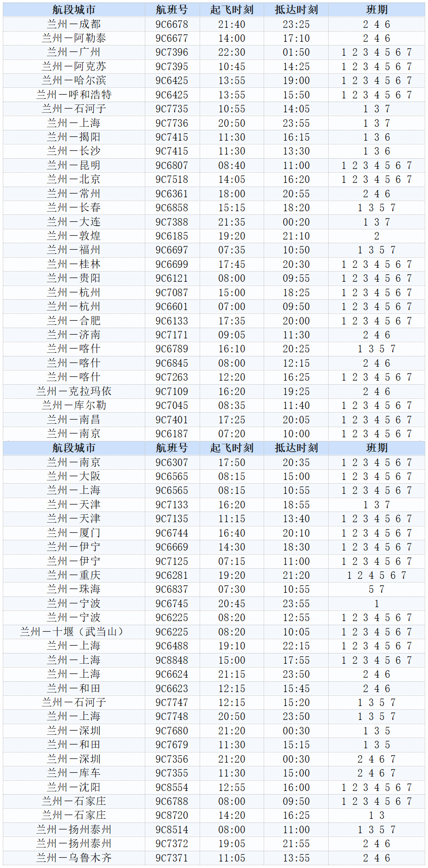Click flight number 9C6624
The width and height of the screenshot is (428, 868).
pyautogui.click(x=172, y=674)
